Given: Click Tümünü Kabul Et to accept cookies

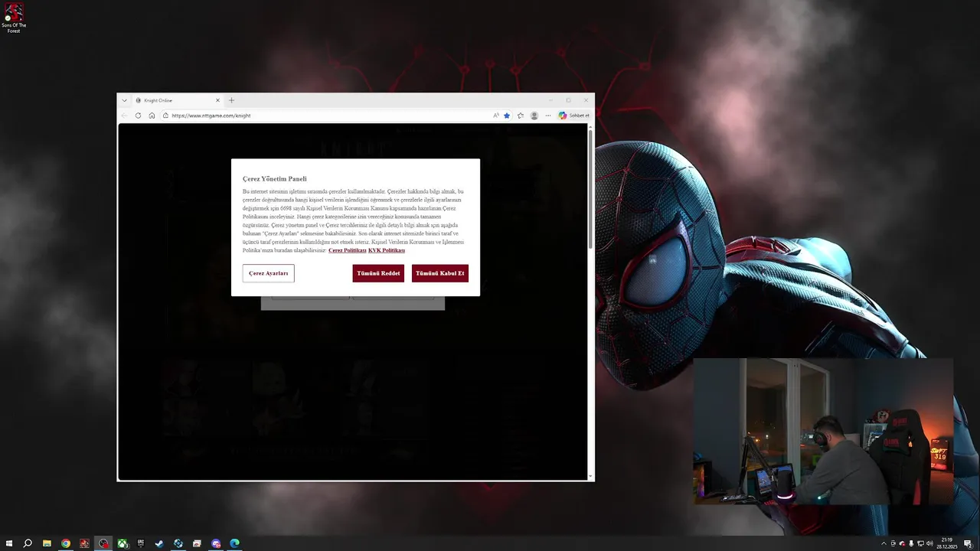Looking at the screenshot, I should point(440,273).
